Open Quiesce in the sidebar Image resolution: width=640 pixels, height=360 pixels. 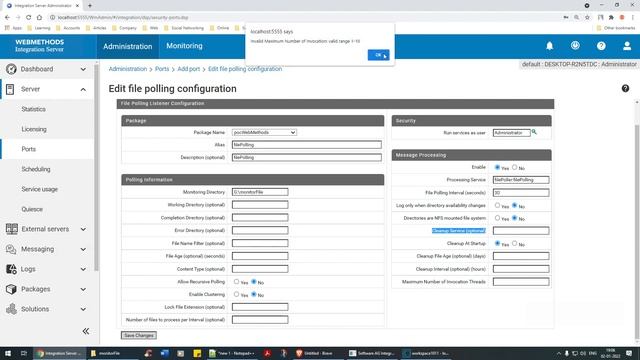click(x=32, y=209)
